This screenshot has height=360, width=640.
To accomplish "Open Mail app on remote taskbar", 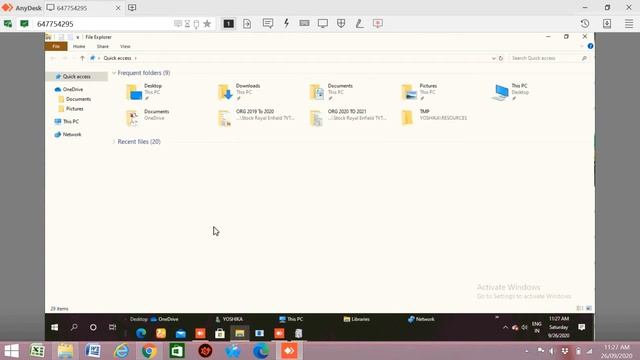I will pos(180,333).
